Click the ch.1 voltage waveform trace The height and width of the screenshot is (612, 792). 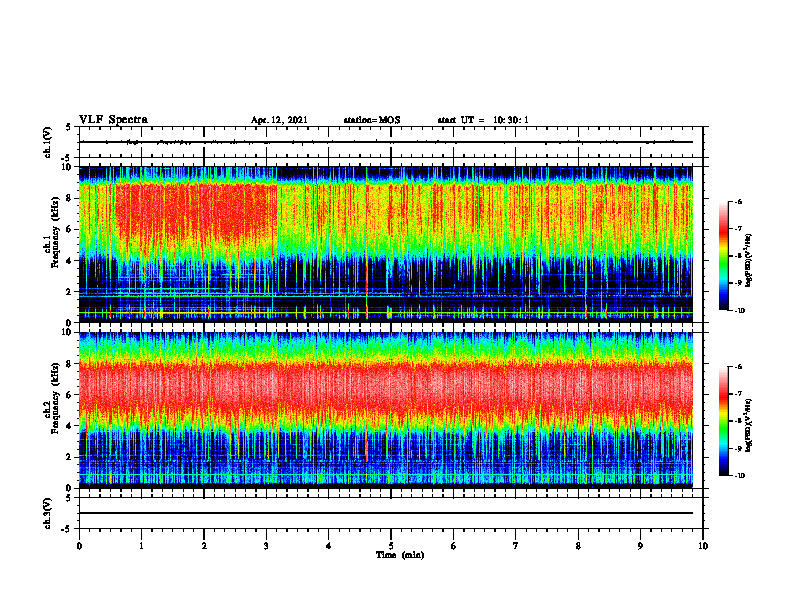coord(385,142)
